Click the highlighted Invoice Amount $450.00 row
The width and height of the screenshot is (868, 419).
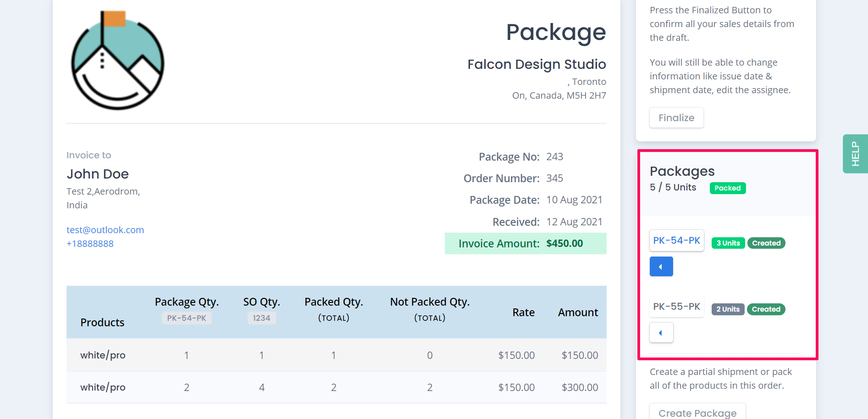525,244
